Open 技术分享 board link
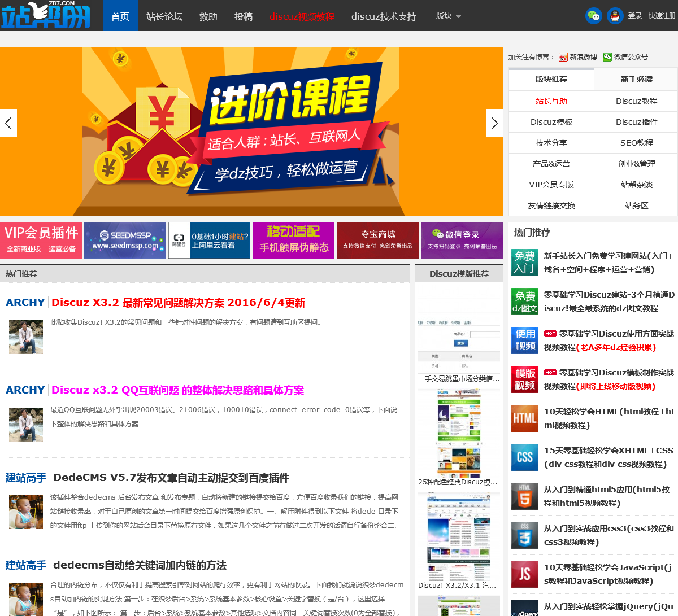678x616 pixels. [x=551, y=143]
